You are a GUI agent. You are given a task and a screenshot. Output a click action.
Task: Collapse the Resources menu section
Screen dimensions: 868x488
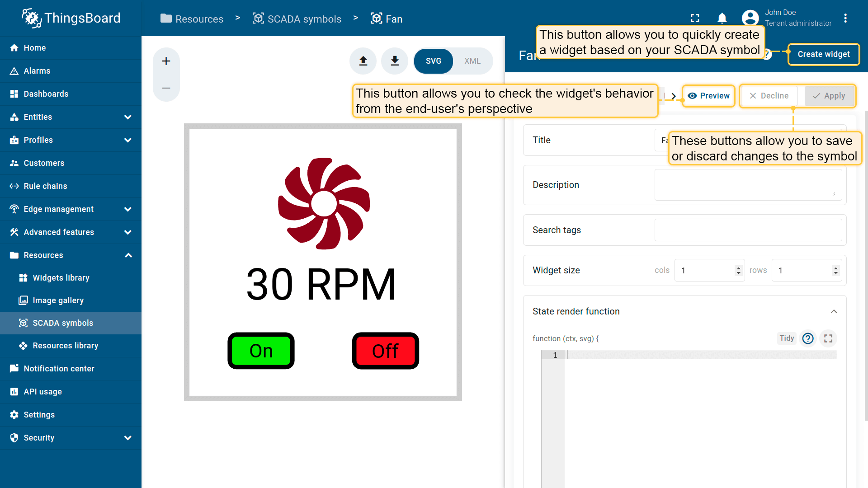coord(128,255)
